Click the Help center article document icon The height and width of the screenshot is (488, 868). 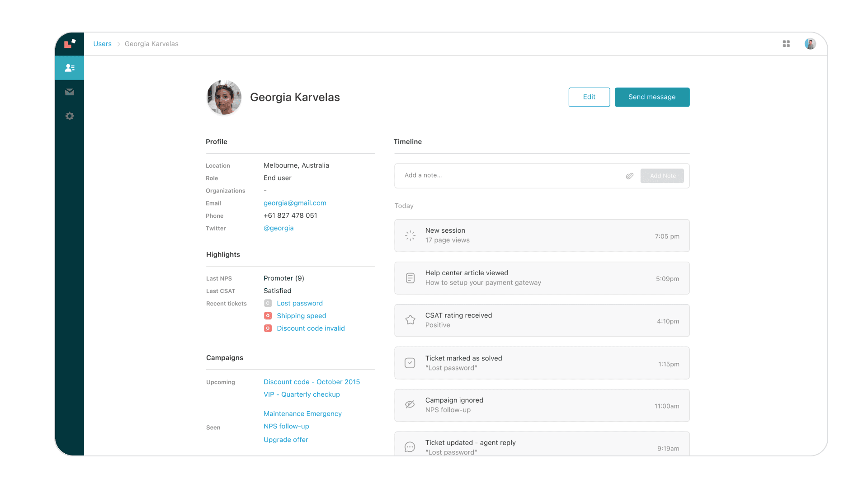(x=410, y=278)
